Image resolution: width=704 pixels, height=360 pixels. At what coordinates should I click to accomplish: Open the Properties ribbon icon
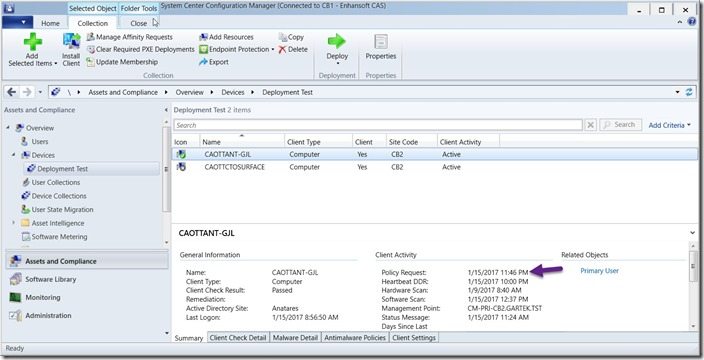[x=381, y=41]
